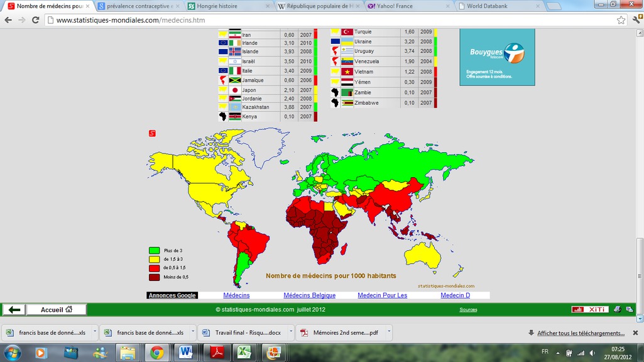Select the Nombre de médecins tab

48,6
